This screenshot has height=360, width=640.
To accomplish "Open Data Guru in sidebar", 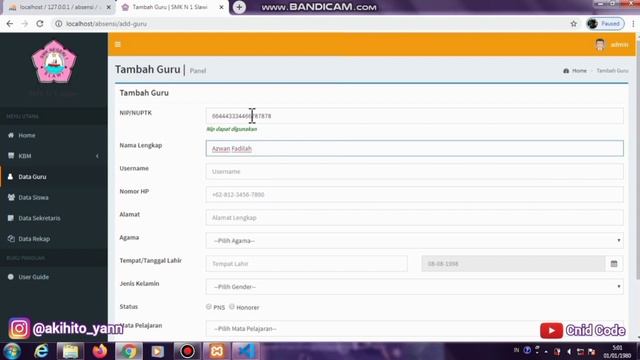I will coord(54,177).
